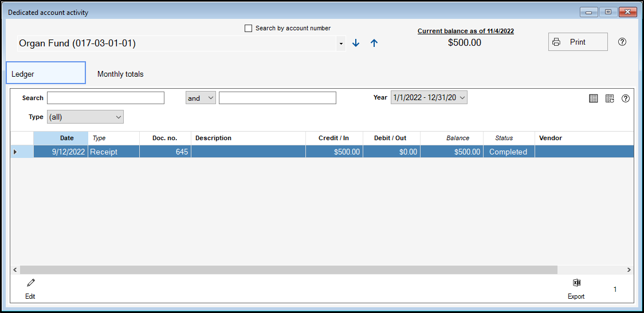The image size is (644, 313).
Task: Click the down arrow to go to next account
Action: (356, 43)
